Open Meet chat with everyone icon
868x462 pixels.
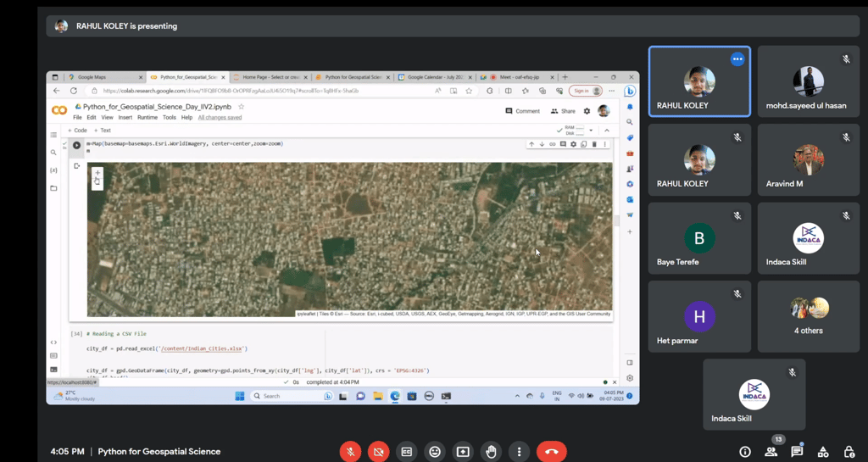(797, 452)
